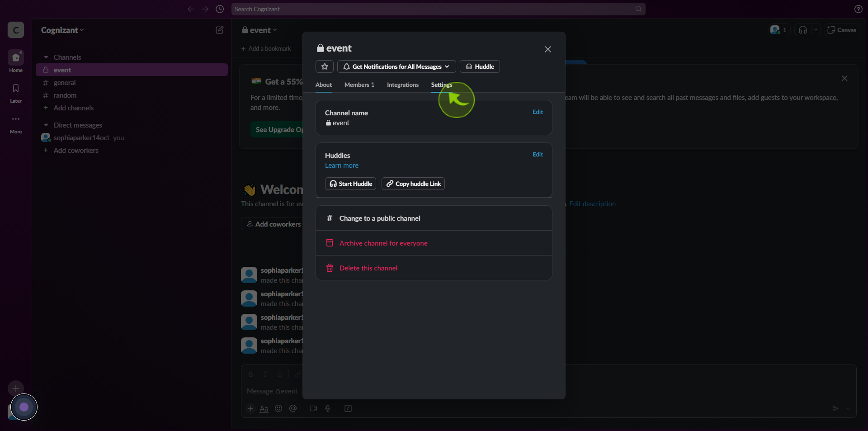Select the event channel in sidebar
The image size is (868, 431).
[132, 70]
